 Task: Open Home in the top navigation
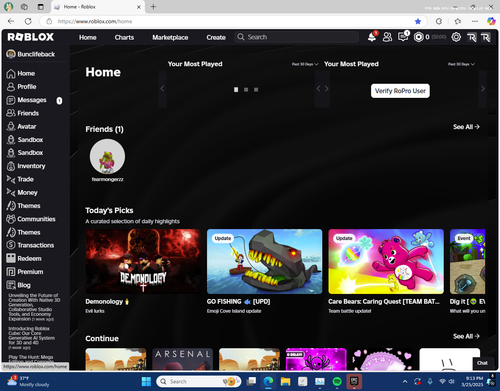click(88, 37)
